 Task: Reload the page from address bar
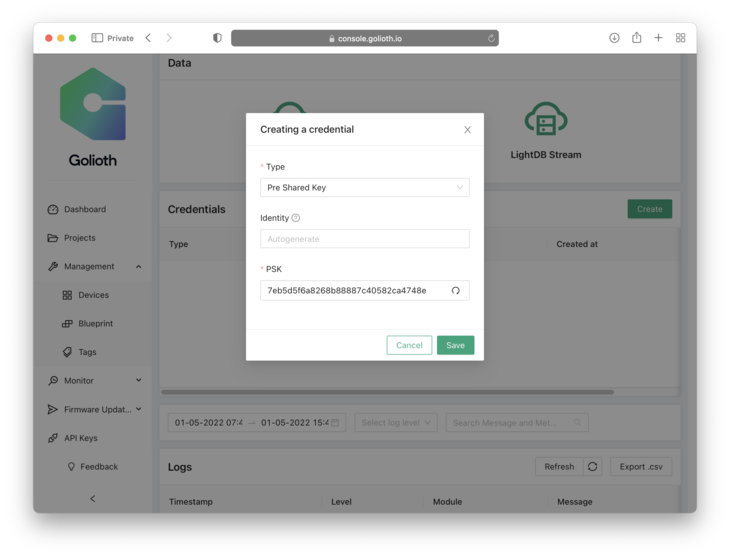click(x=491, y=38)
